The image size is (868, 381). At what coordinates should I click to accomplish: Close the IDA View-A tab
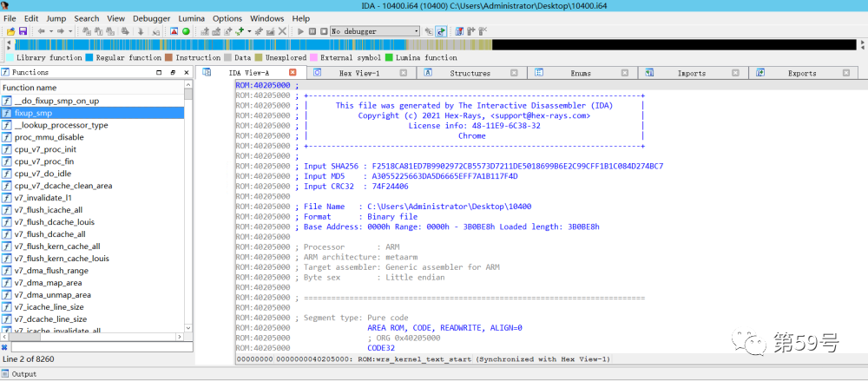[x=293, y=73]
